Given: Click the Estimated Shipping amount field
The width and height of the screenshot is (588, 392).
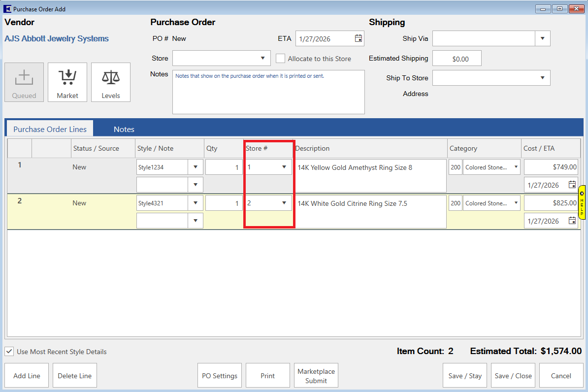Looking at the screenshot, I should (457, 59).
